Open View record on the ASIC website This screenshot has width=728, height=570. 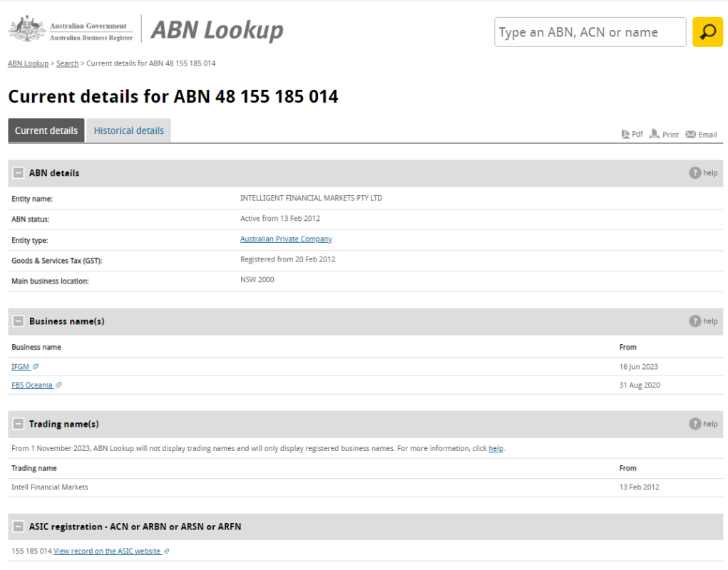click(x=107, y=551)
